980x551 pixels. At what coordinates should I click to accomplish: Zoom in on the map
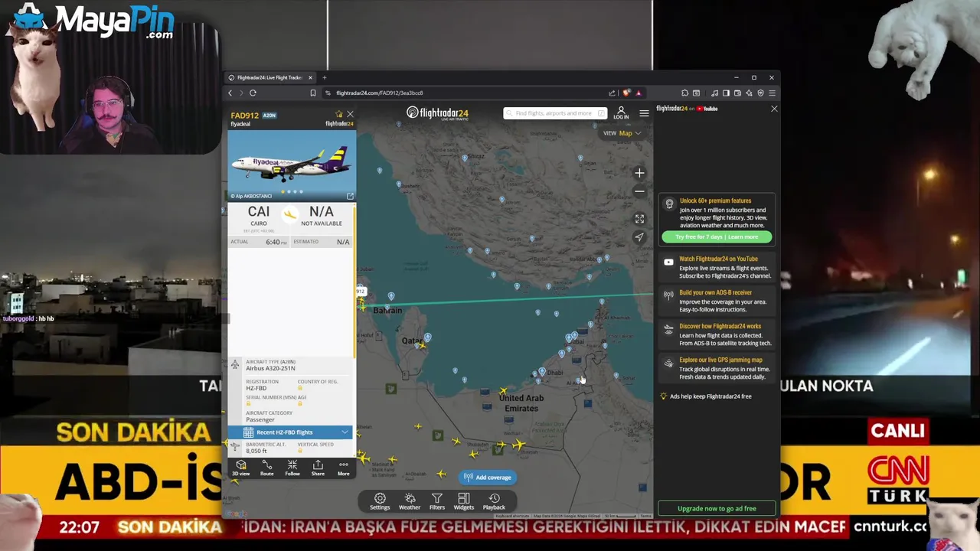coord(639,173)
